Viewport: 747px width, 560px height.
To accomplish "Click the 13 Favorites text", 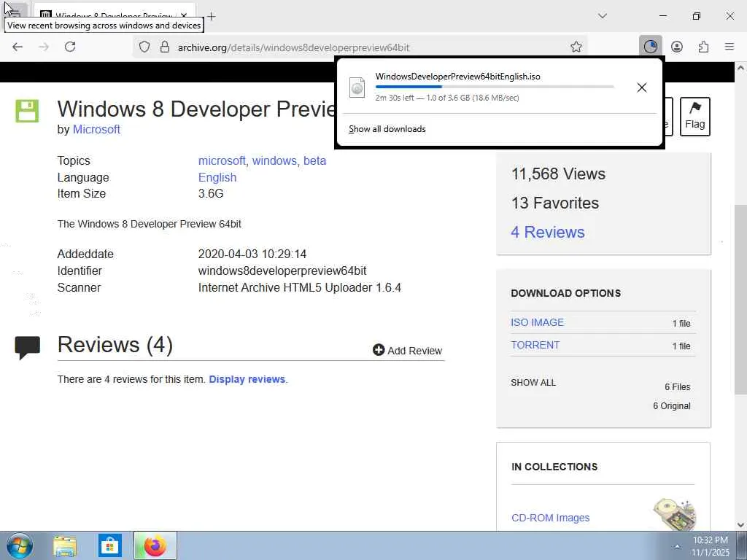I will (x=555, y=203).
